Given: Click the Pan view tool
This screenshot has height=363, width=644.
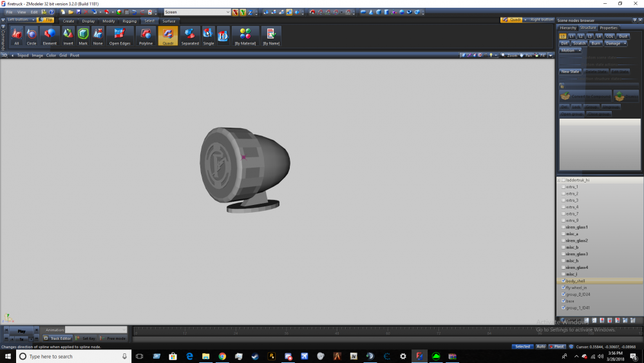Looking at the screenshot, I should [526, 55].
